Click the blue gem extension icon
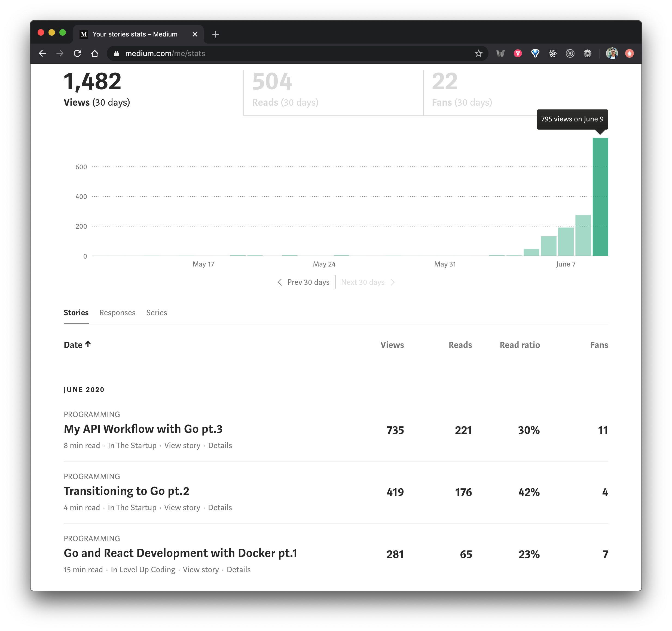Image resolution: width=672 pixels, height=631 pixels. point(535,53)
